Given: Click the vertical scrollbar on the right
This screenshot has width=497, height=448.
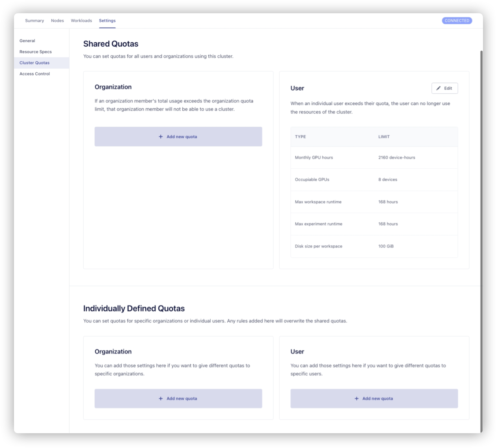Looking at the screenshot, I should [x=481, y=221].
